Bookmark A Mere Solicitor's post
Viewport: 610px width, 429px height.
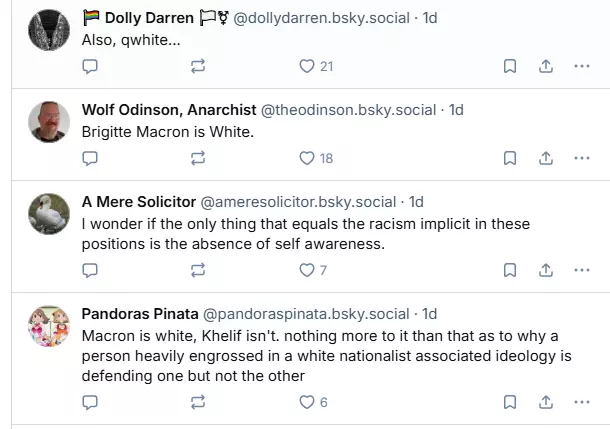509,270
